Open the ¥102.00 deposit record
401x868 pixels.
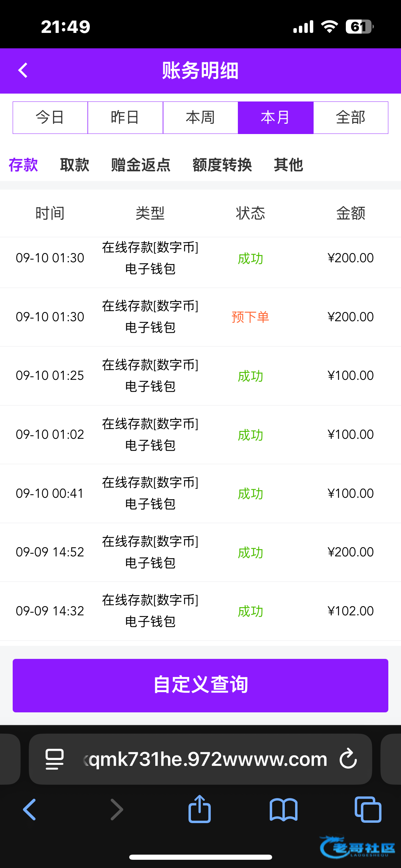coord(200,611)
